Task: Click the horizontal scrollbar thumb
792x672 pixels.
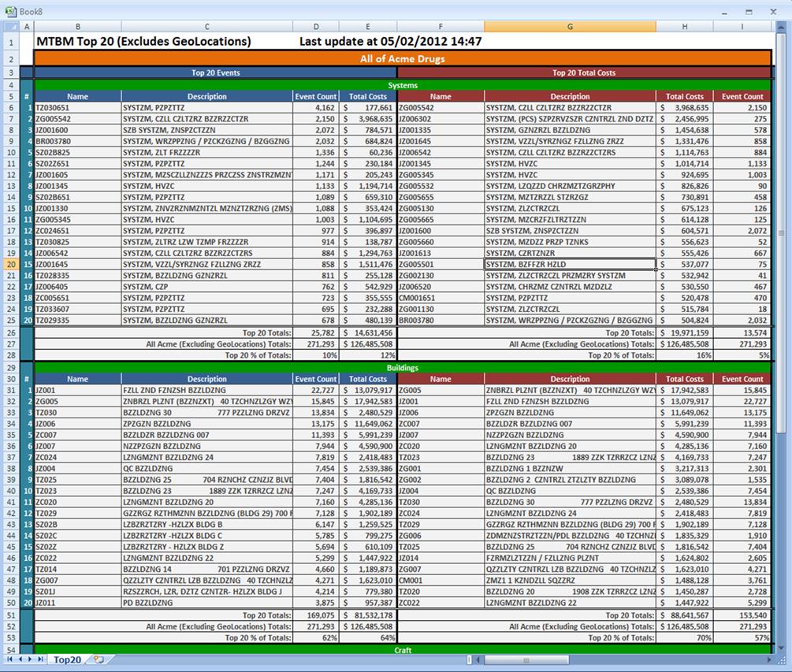Action: 526,660
